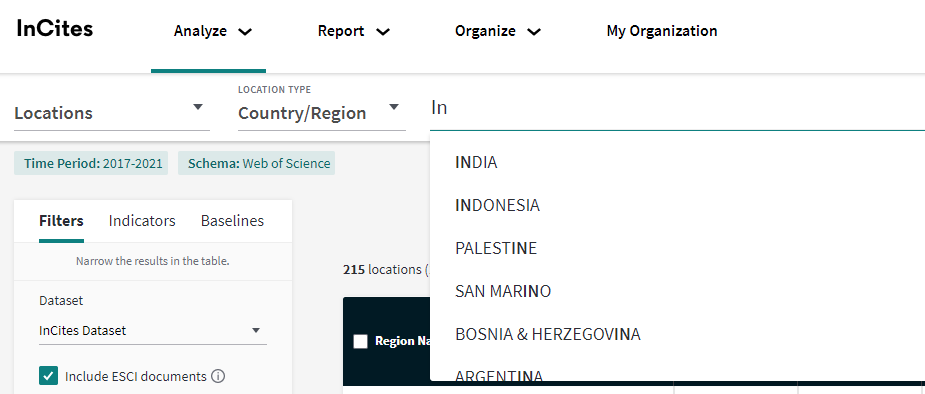Switch to the Baselines tab
This screenshot has width=925, height=394.
(232, 221)
